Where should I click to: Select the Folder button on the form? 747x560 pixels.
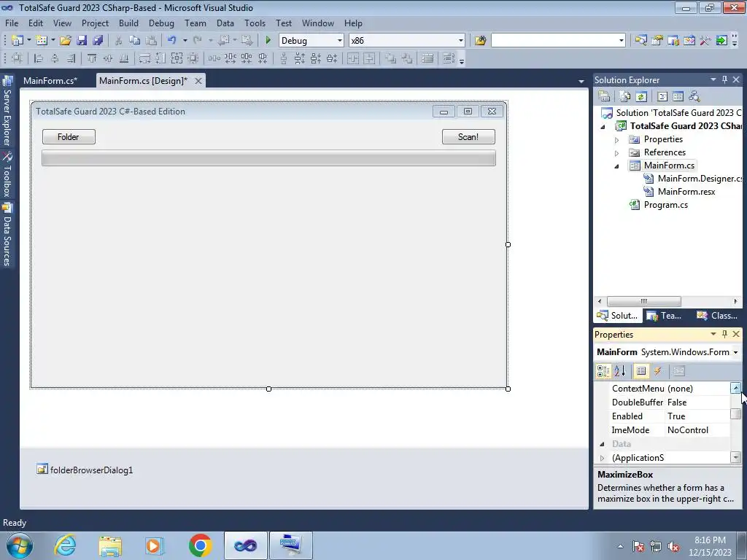[x=69, y=136]
